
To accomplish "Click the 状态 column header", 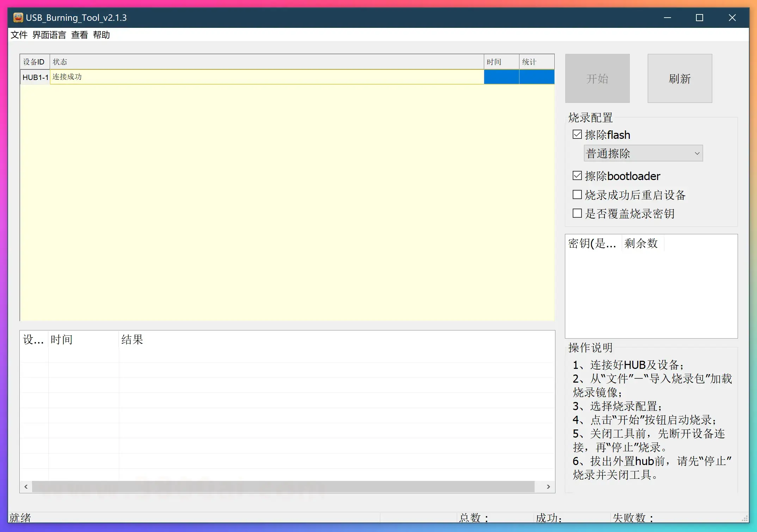I will 60,62.
